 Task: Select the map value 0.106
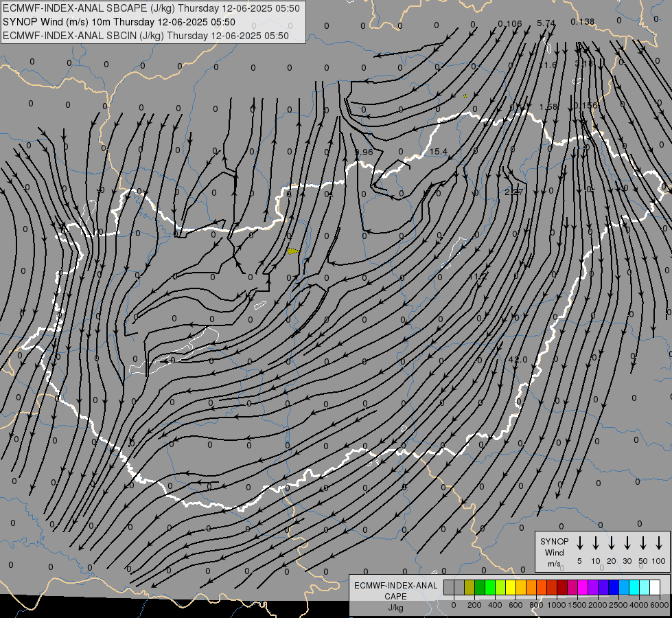(510, 23)
